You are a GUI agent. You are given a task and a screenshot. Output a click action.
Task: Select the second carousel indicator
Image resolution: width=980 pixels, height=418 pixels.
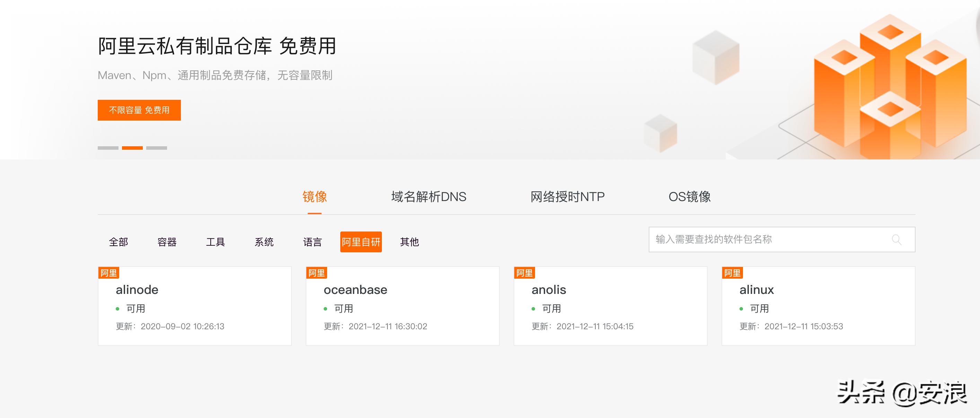pos(133,148)
